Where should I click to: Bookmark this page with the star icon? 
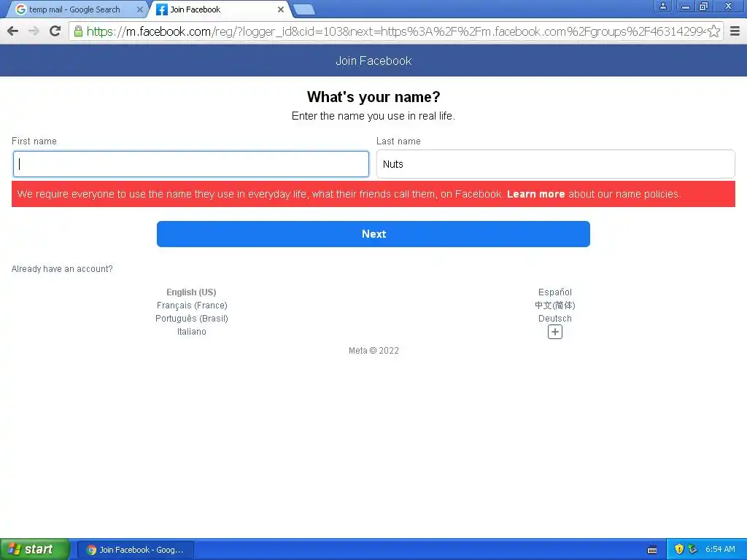tap(713, 31)
